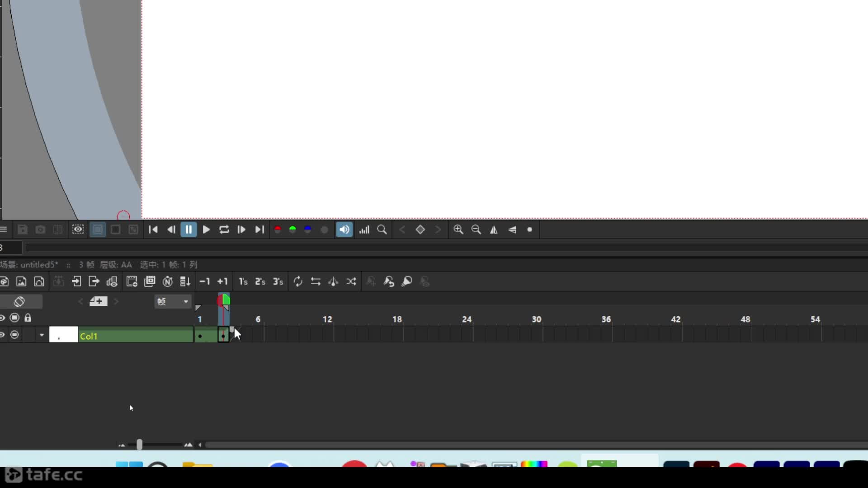Click the layer type dropdown arrow
This screenshot has height=488, width=868.
click(x=41, y=335)
